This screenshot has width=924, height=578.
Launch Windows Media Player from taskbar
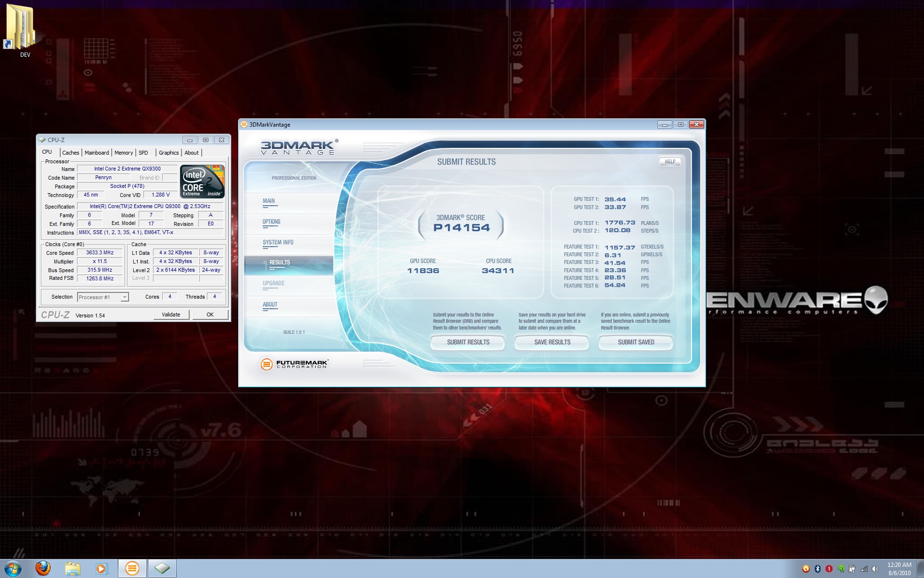(102, 569)
